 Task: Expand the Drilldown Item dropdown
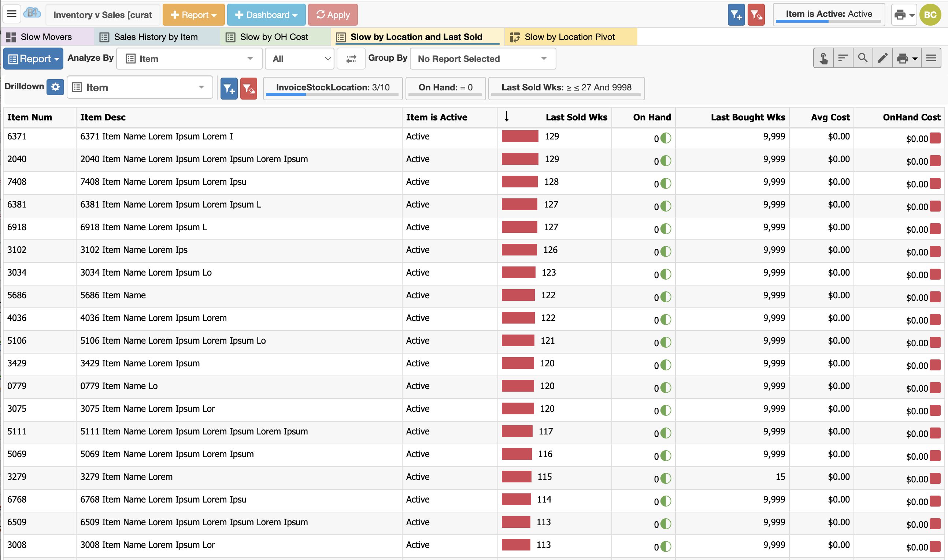point(140,87)
